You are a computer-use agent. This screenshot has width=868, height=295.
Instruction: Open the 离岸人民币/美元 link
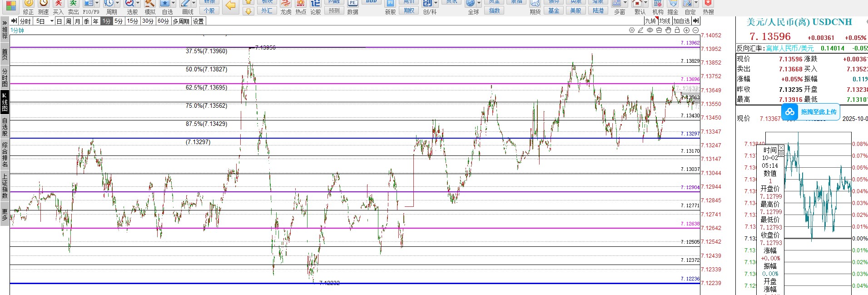click(x=790, y=48)
